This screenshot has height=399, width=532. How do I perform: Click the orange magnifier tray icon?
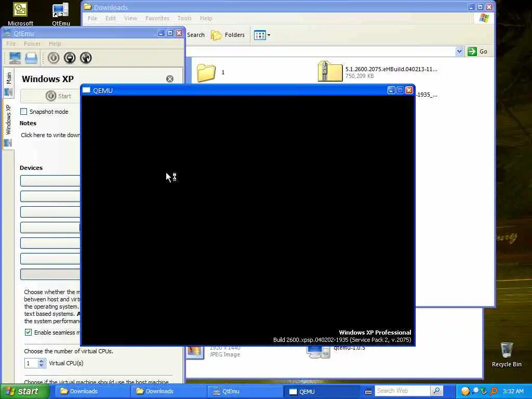tap(494, 391)
